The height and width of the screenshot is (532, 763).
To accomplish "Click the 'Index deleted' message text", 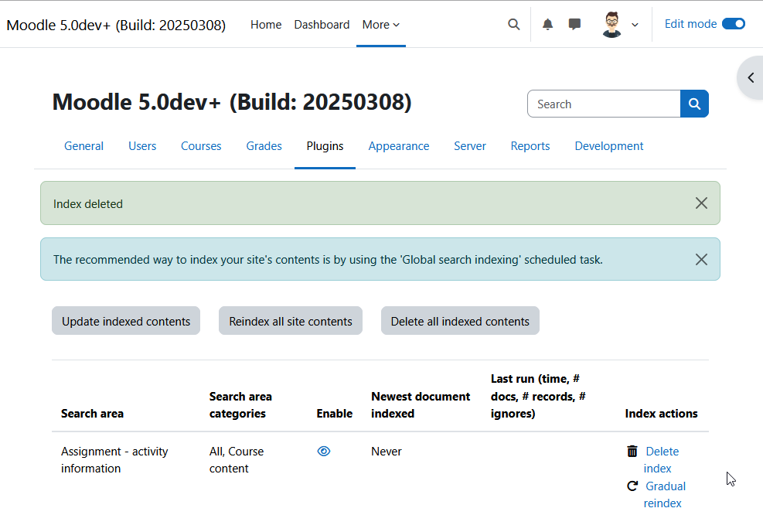I will [x=88, y=204].
